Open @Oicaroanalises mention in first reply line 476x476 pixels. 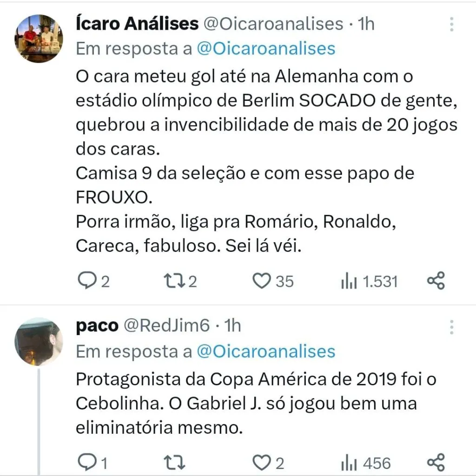point(266,48)
